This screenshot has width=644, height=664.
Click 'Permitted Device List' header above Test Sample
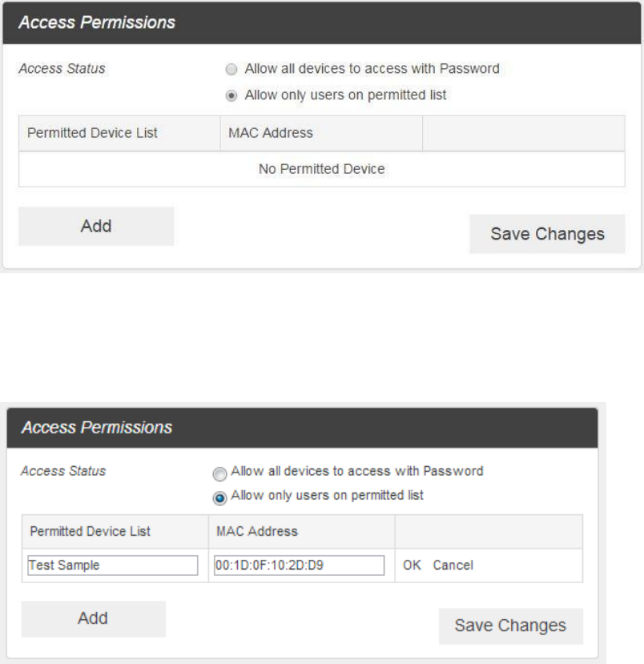(90, 531)
